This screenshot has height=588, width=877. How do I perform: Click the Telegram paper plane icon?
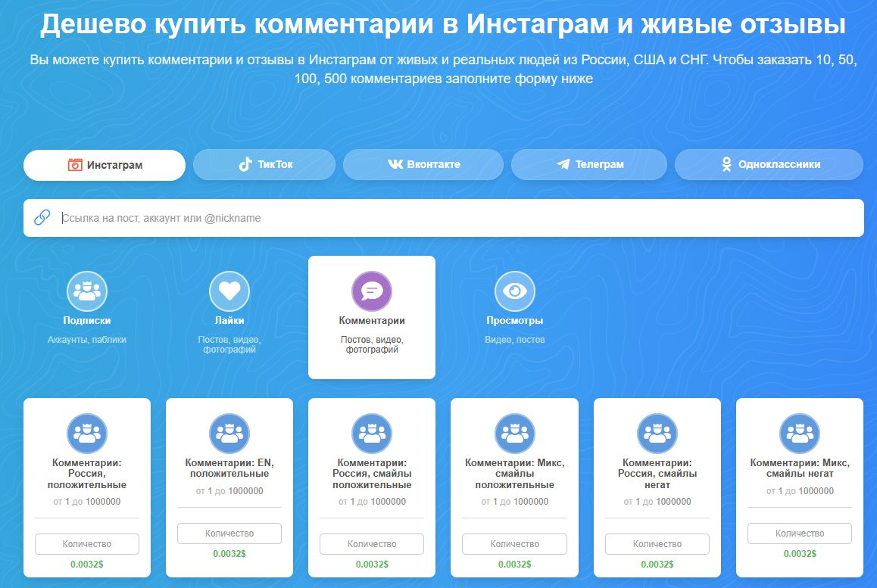(x=563, y=164)
